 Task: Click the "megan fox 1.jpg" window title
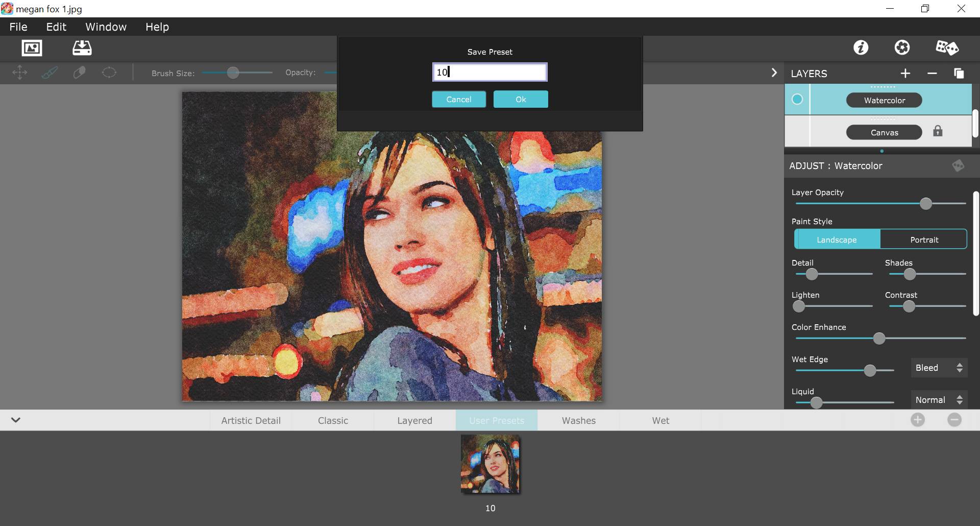[x=49, y=9]
